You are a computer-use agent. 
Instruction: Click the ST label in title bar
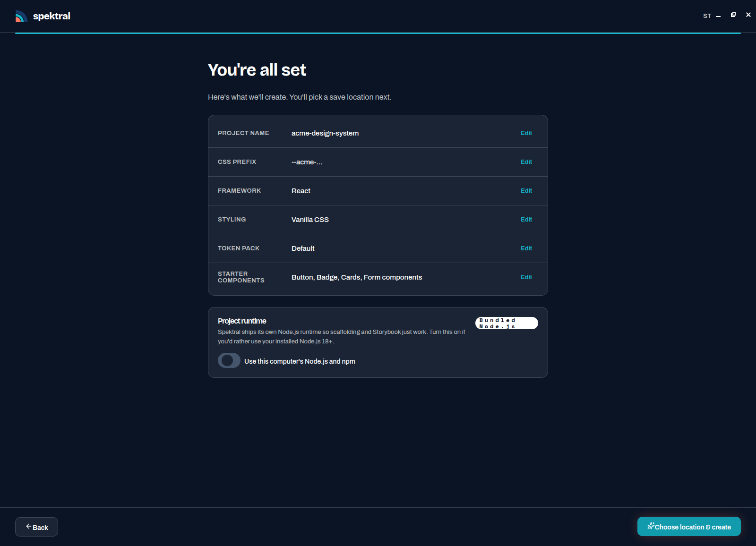(x=707, y=16)
